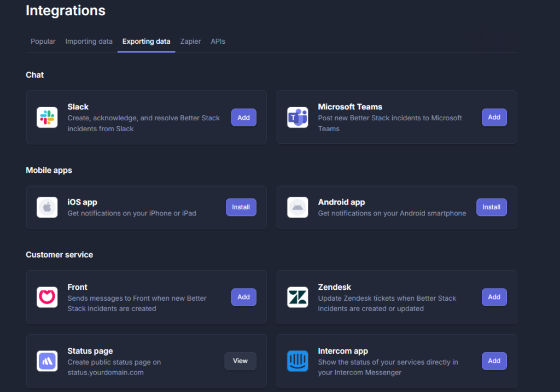
Task: Add the Slack integration
Action: point(243,118)
